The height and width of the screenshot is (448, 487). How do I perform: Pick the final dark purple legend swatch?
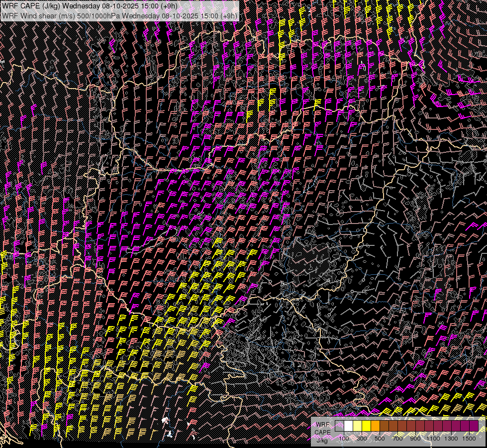(x=474, y=426)
